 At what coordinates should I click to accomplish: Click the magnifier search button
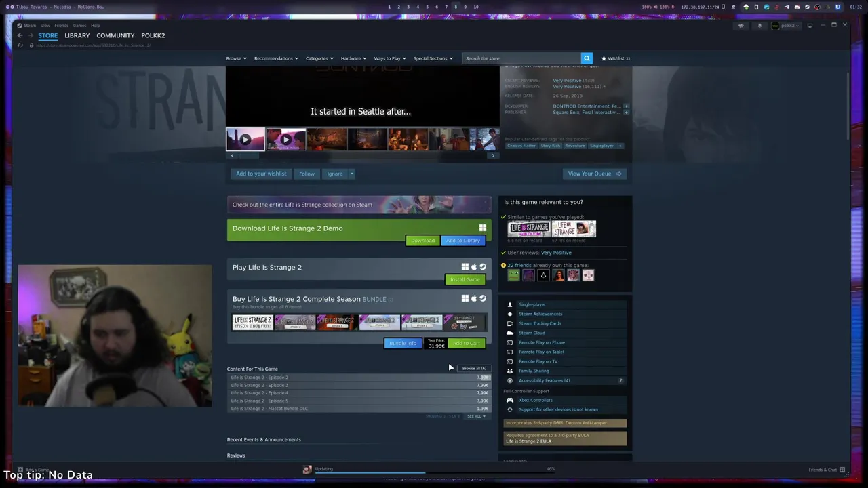coord(587,58)
